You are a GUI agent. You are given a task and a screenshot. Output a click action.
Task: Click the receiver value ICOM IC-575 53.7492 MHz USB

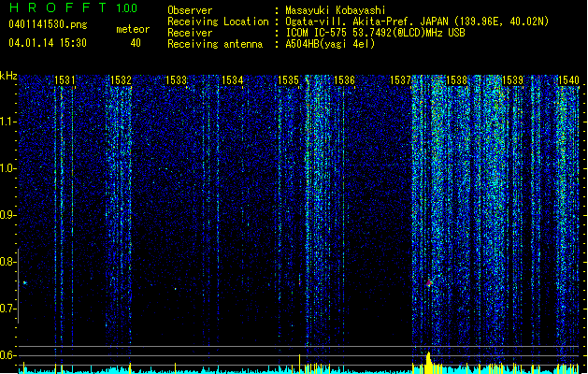click(x=376, y=33)
